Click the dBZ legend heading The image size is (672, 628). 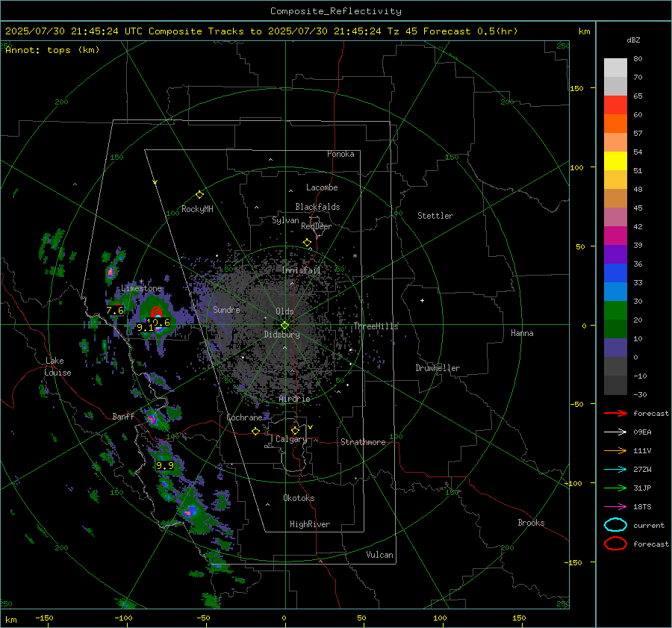pos(633,40)
